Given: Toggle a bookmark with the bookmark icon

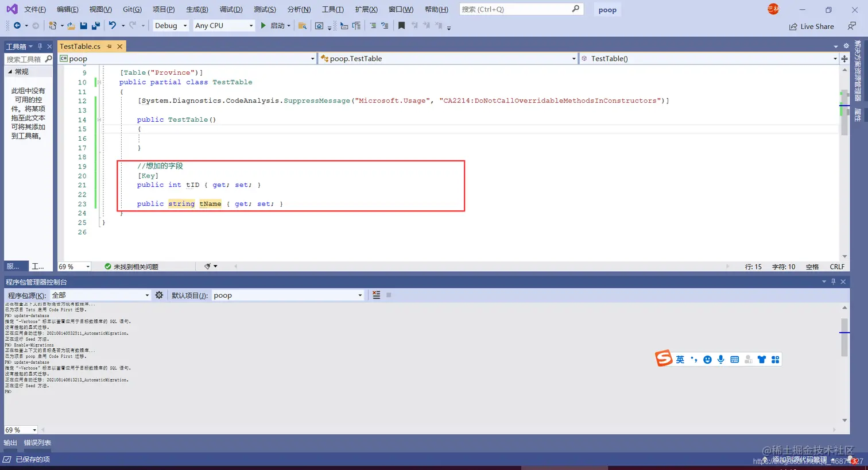Looking at the screenshot, I should point(401,25).
